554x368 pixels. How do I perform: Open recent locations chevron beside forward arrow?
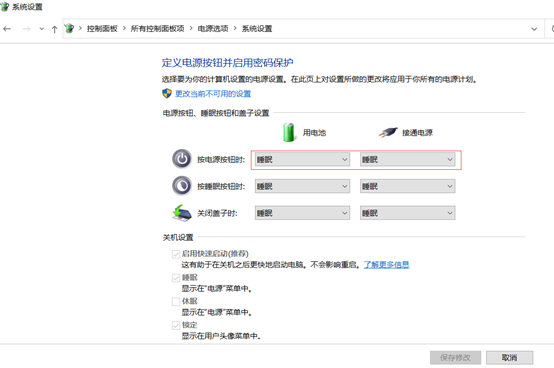(x=42, y=29)
